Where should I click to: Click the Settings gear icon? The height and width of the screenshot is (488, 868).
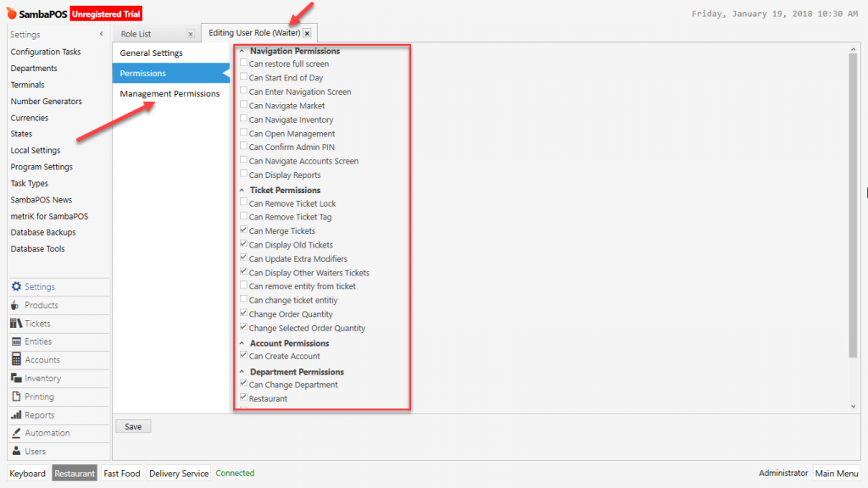(16, 286)
